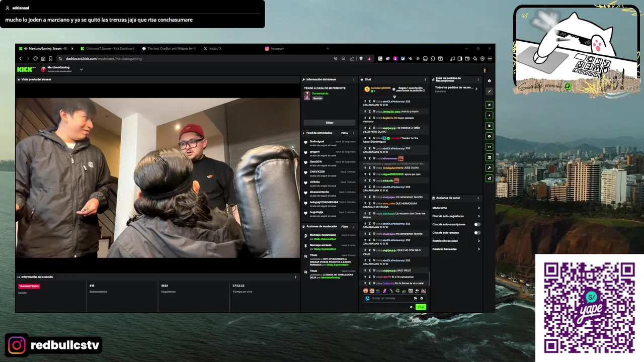Click the stream preview video

(x=157, y=177)
